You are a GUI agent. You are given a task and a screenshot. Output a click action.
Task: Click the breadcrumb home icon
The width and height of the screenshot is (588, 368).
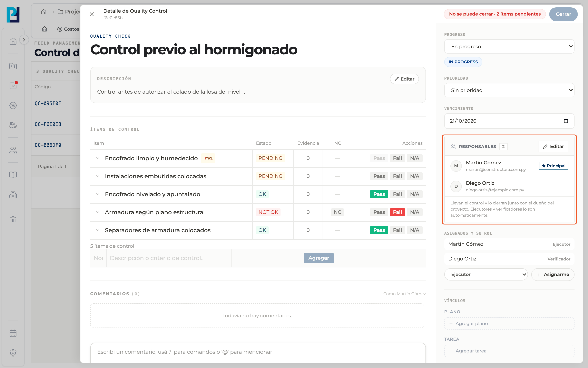[x=44, y=12]
